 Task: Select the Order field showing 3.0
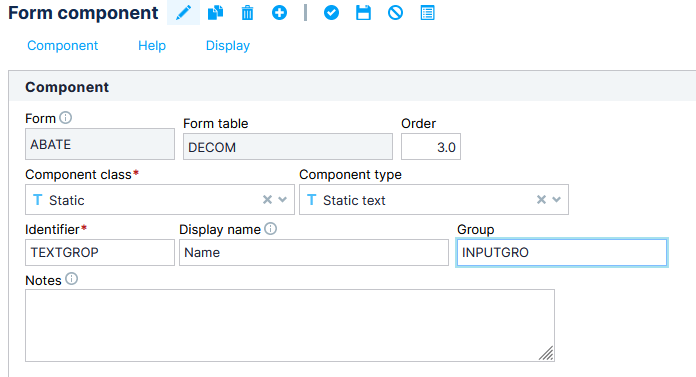pyautogui.click(x=431, y=147)
